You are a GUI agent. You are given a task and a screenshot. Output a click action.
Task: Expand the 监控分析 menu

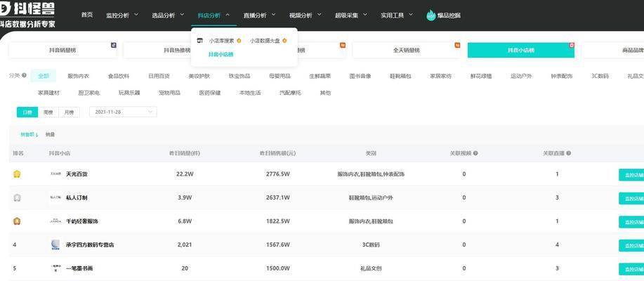122,15
